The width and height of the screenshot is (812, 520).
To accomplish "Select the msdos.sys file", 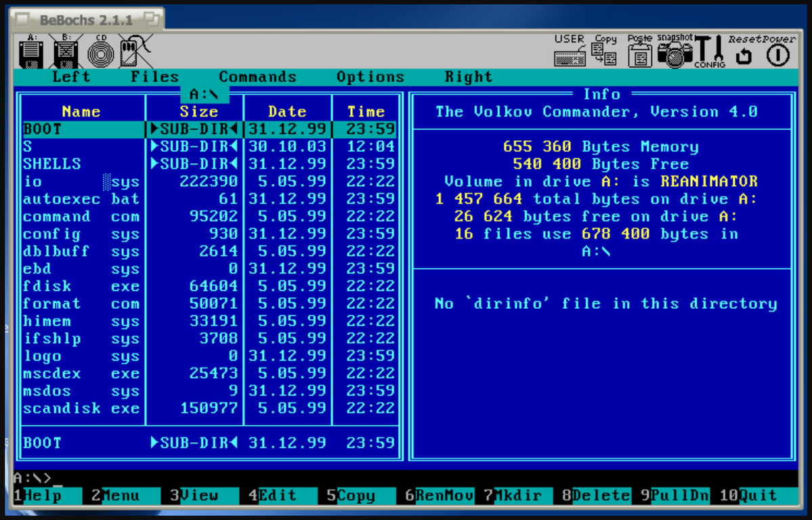I will (210, 391).
